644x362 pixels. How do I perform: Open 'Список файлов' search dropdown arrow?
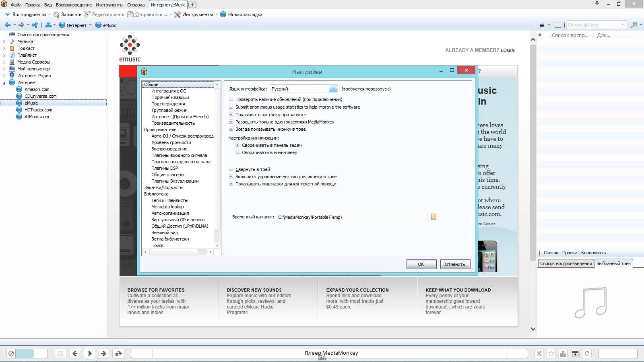pos(622,25)
